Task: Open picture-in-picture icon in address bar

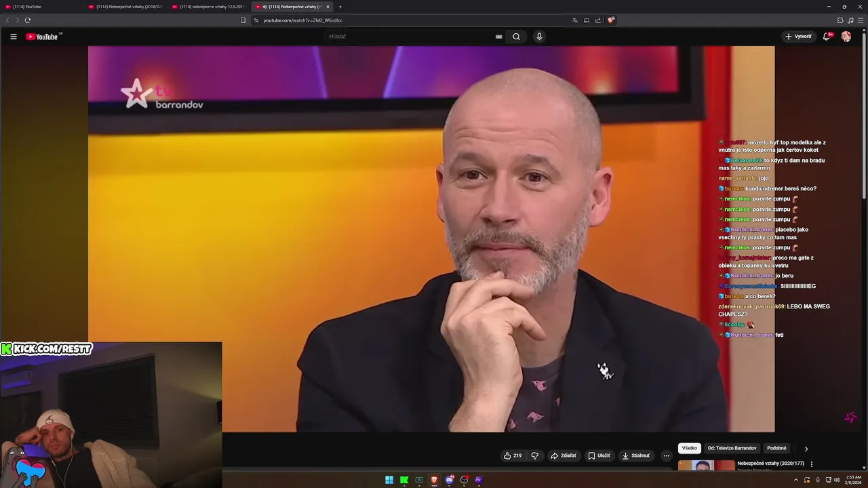Action: pos(587,20)
